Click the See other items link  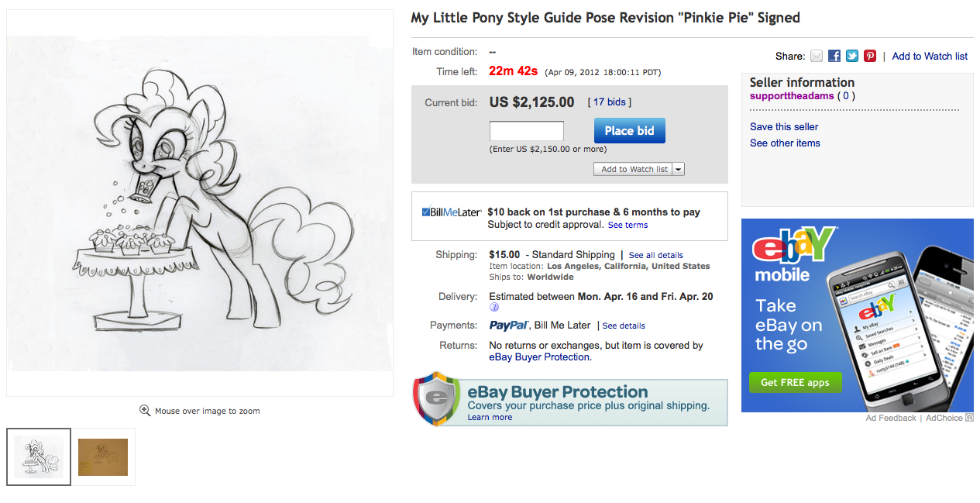tap(785, 143)
